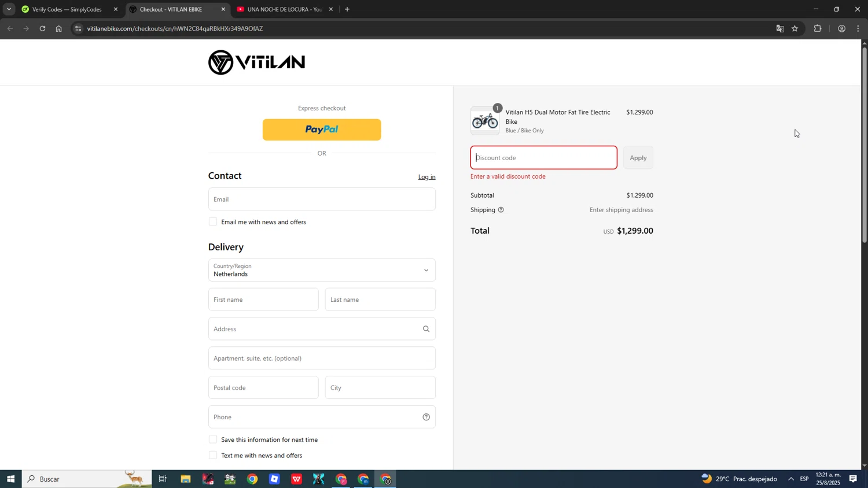Click the Postal code field

point(263,388)
